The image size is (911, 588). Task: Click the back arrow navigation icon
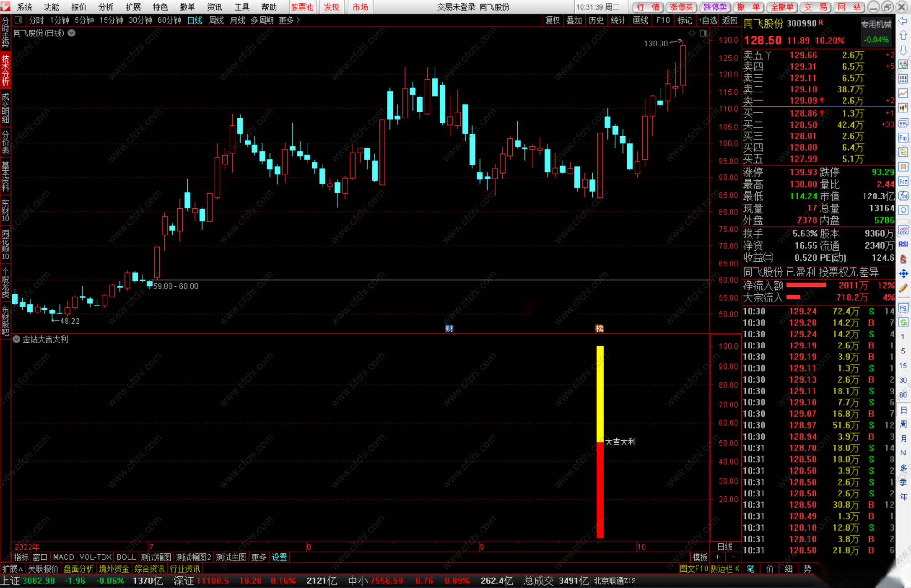(903, 21)
